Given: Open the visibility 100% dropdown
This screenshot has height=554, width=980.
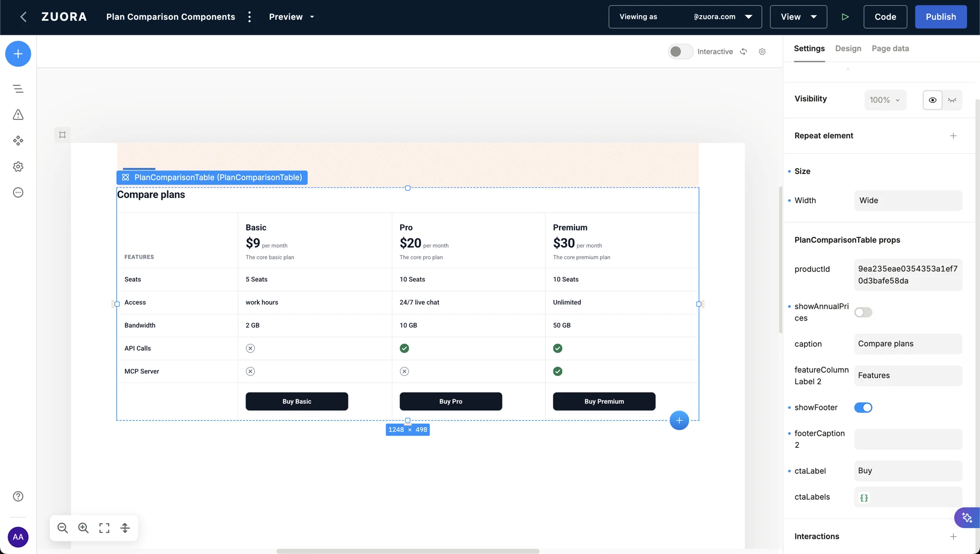Looking at the screenshot, I should coord(885,100).
